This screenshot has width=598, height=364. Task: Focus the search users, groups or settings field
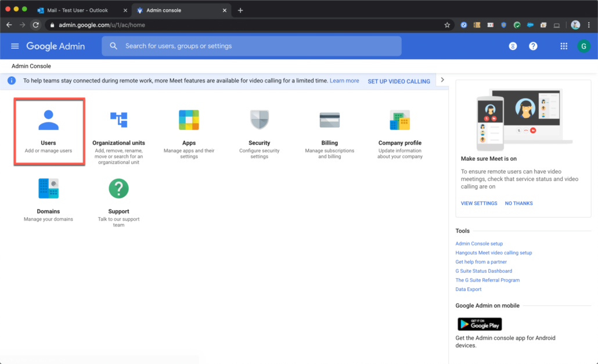(252, 46)
